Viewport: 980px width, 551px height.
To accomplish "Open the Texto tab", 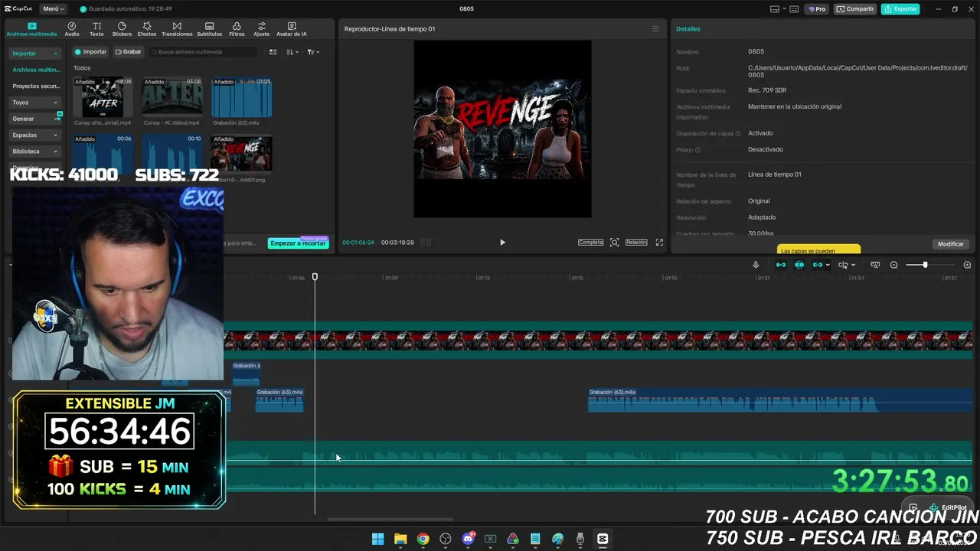I will coord(96,29).
